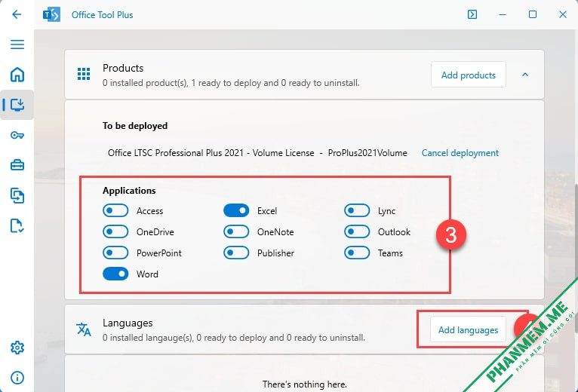Enable the OneNote application toggle
578x392 pixels.
[236, 231]
